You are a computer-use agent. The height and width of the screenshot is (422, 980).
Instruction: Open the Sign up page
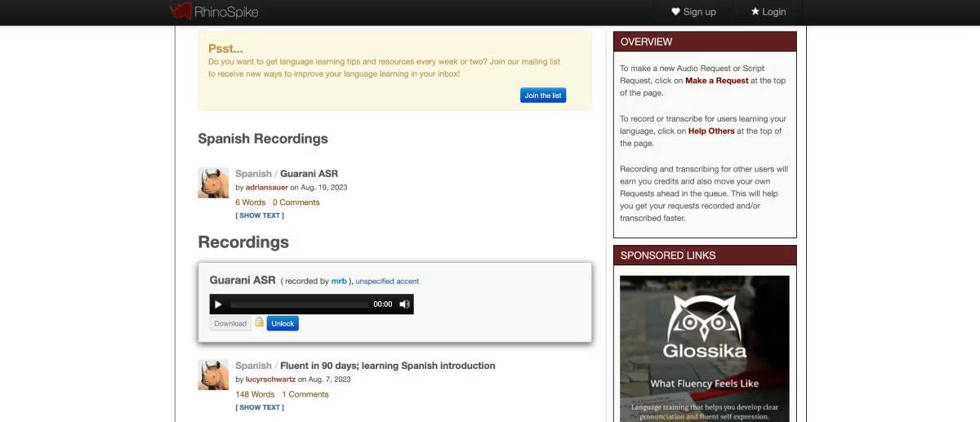[693, 11]
